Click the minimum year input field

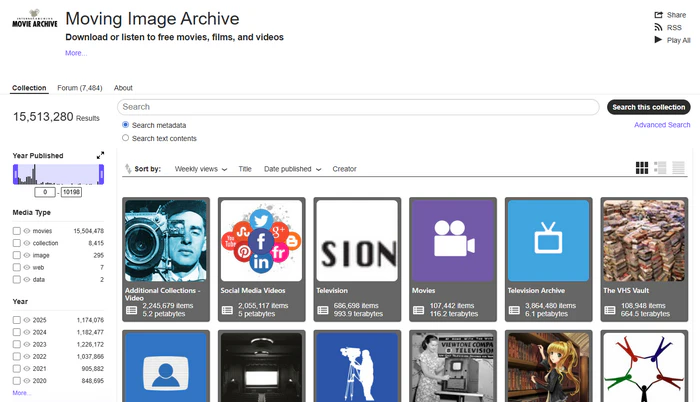[x=45, y=192]
